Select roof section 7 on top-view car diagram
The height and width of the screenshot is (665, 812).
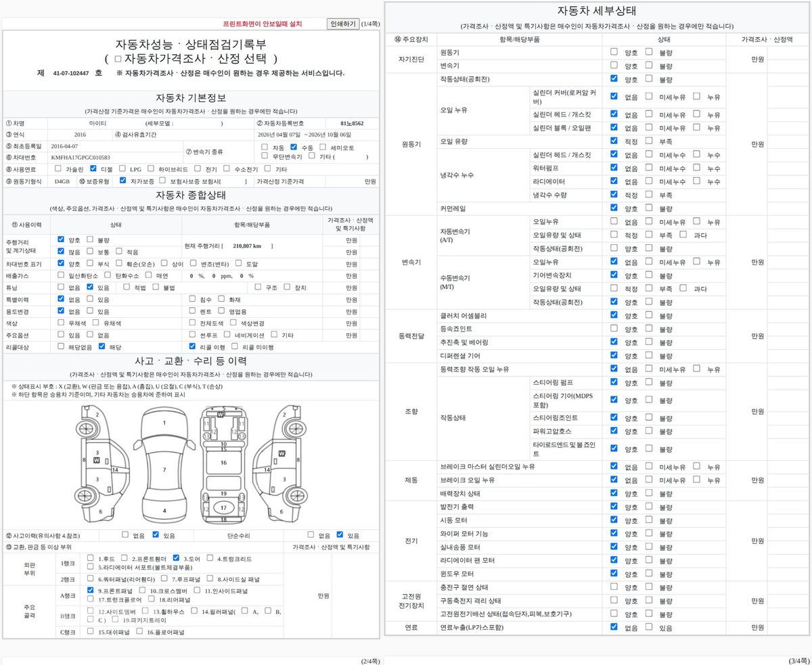164,469
